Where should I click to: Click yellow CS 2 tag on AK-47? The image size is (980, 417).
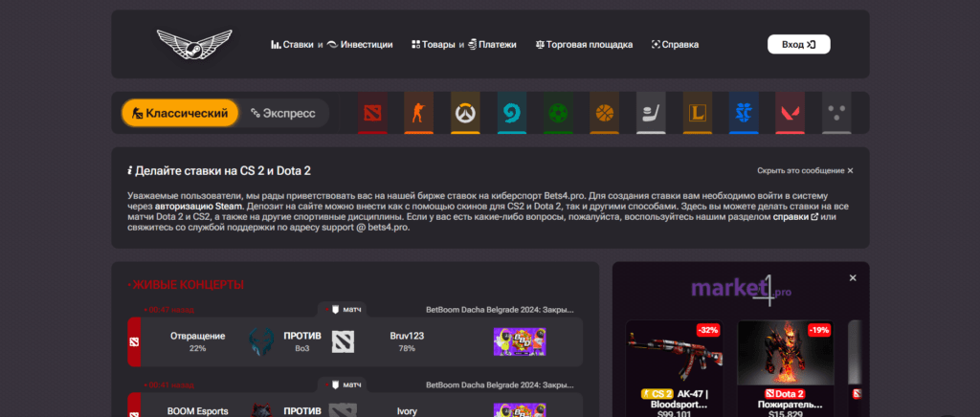click(x=657, y=394)
